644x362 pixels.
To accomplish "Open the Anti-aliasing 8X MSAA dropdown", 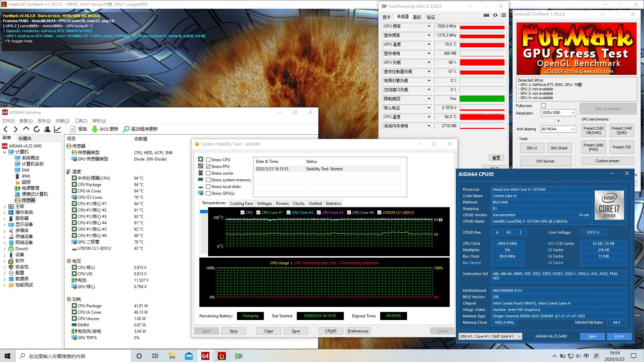I will coord(558,129).
